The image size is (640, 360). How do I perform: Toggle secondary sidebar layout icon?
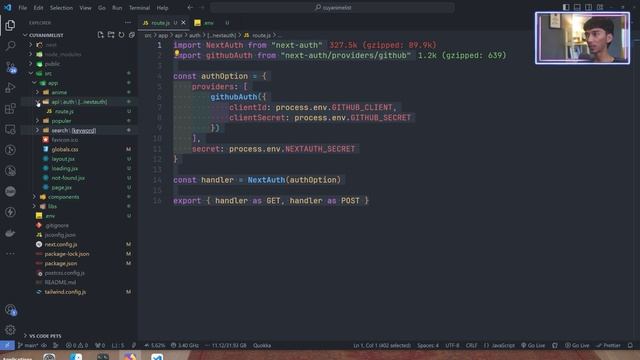click(x=588, y=7)
